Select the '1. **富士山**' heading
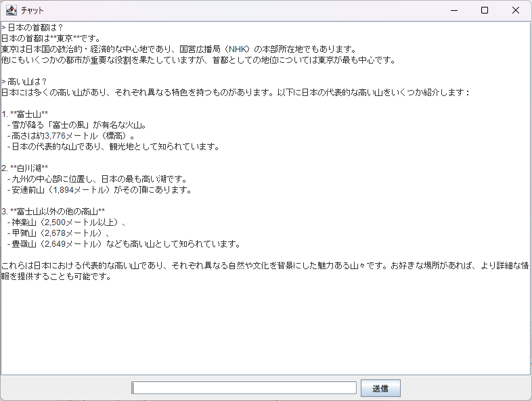This screenshot has width=532, height=401. point(25,114)
